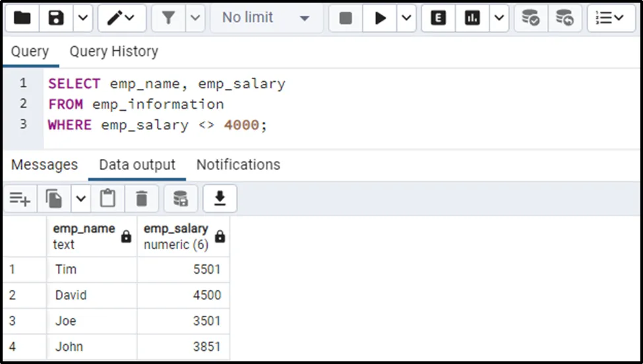Stop the running query

(346, 18)
